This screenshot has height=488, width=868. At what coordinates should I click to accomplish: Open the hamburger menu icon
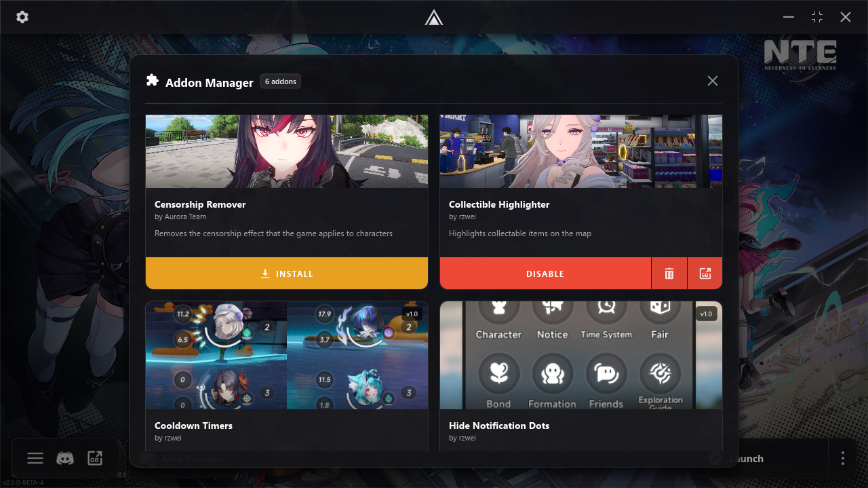(35, 458)
